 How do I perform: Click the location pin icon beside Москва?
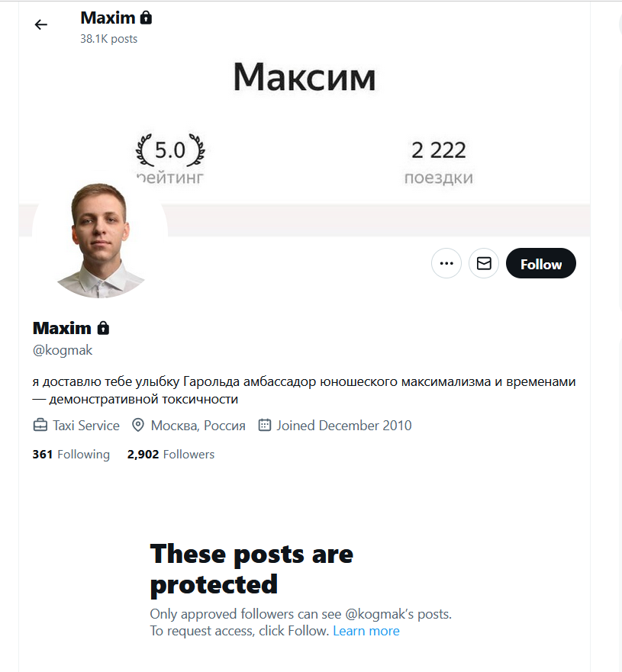pos(138,426)
